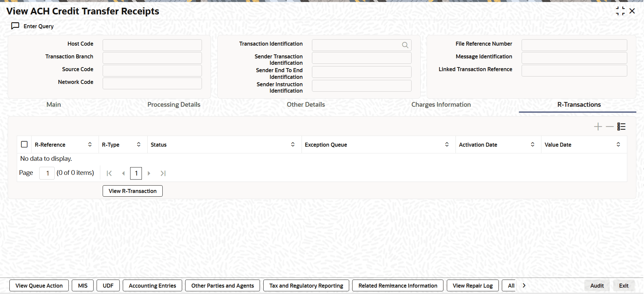Focus the Linked Transaction Reference field
Image resolution: width=644 pixels, height=294 pixels.
click(574, 70)
